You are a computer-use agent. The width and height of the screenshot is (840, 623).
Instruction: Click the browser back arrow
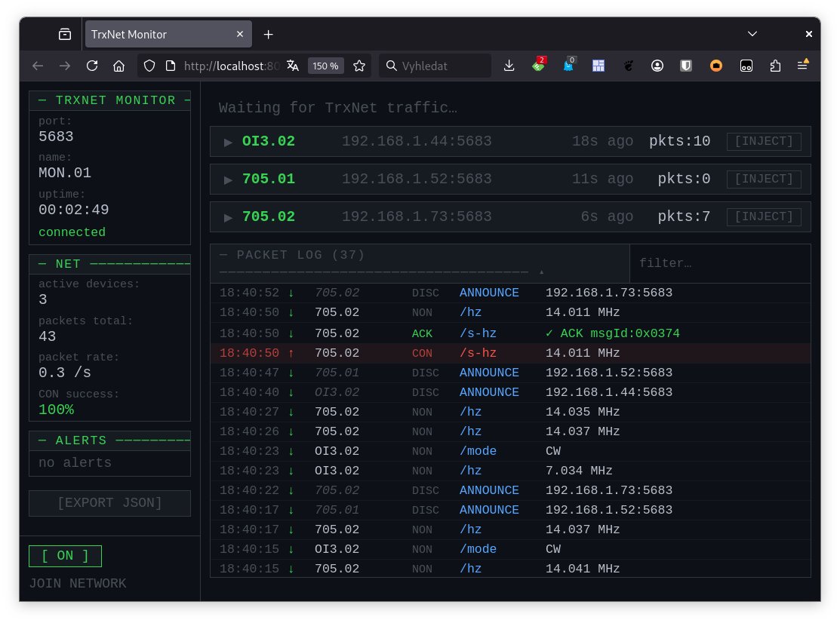coord(38,66)
